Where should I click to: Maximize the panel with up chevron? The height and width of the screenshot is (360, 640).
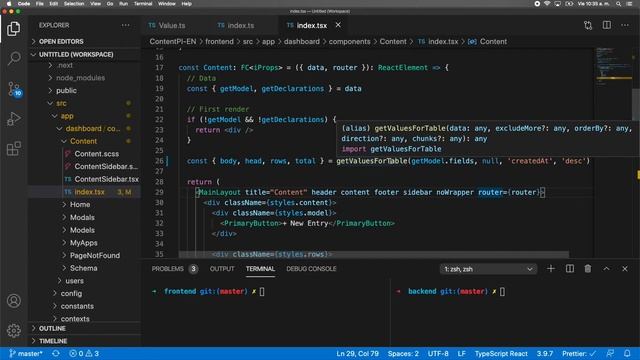click(606, 269)
